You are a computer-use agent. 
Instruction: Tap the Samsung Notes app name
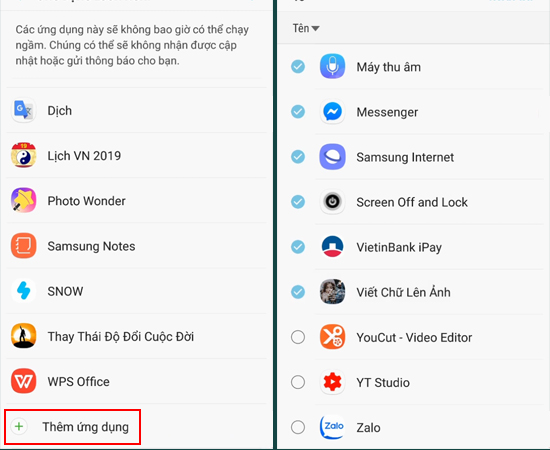[91, 246]
